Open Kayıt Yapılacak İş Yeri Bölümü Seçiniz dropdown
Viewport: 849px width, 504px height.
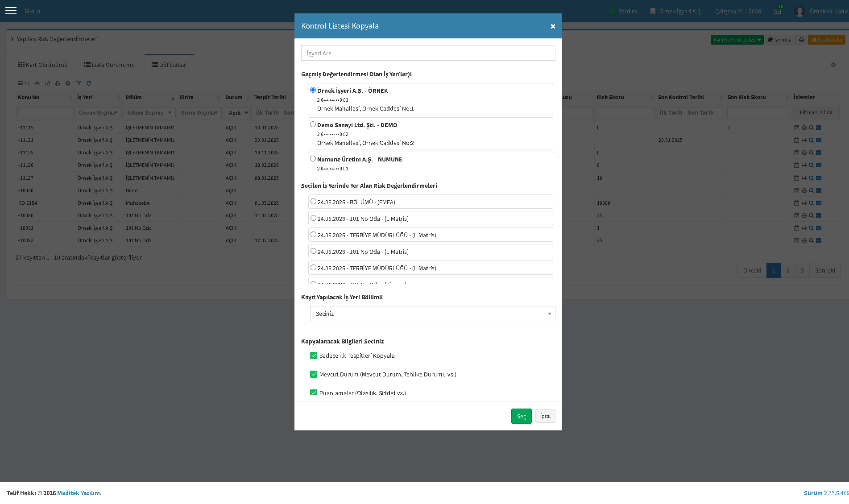(x=432, y=314)
